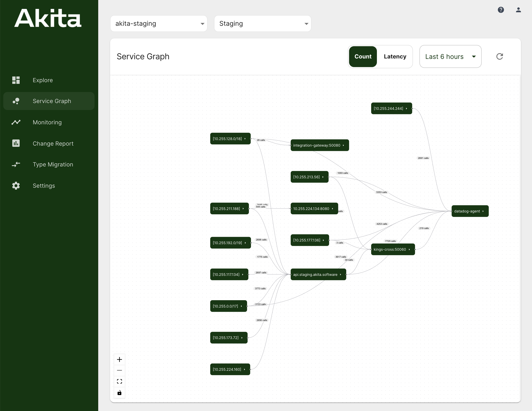Open Change Report in sidebar
Image resolution: width=532 pixels, height=411 pixels.
click(x=53, y=143)
